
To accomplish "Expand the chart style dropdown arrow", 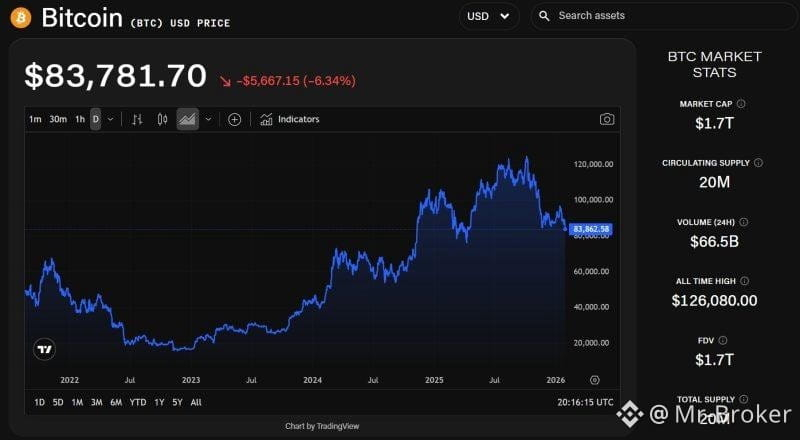I will click(x=208, y=119).
